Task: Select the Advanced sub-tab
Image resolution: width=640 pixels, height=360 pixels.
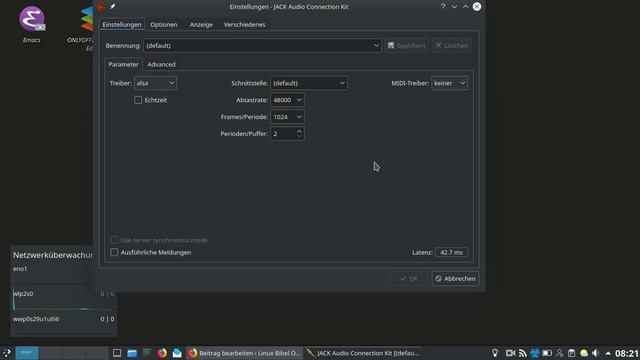Action: (x=161, y=64)
